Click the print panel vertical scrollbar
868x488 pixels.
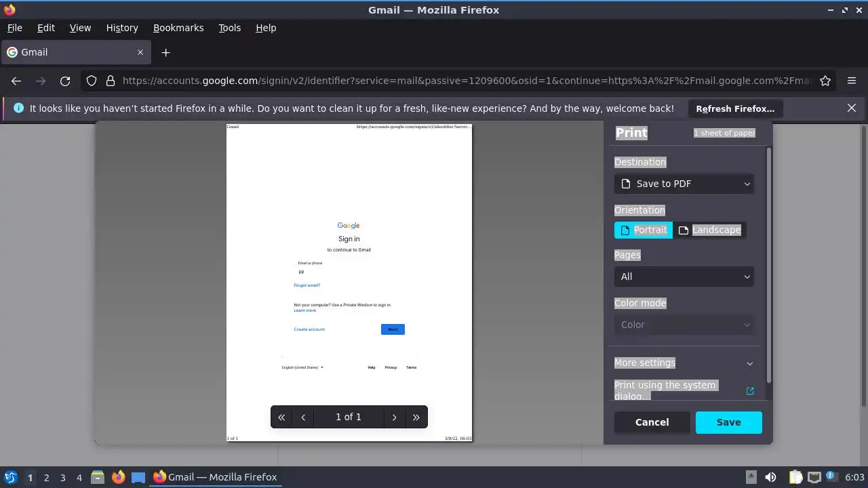[x=768, y=264]
